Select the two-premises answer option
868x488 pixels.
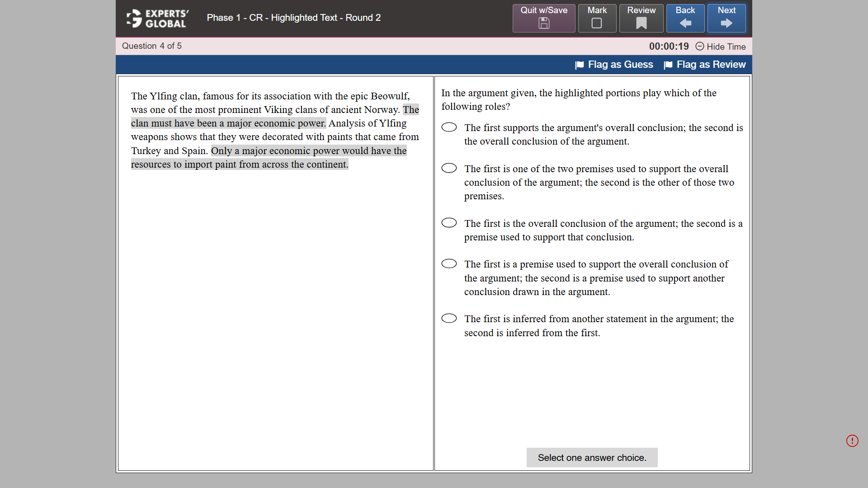pos(449,168)
